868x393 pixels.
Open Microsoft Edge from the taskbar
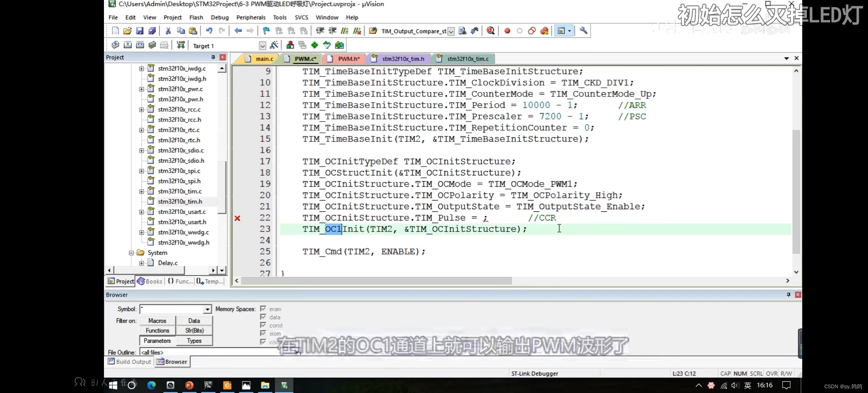[151, 385]
